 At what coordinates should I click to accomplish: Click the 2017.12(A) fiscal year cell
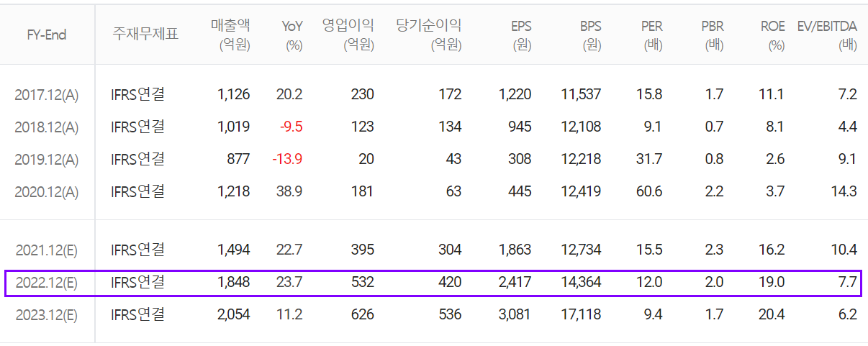click(x=47, y=94)
